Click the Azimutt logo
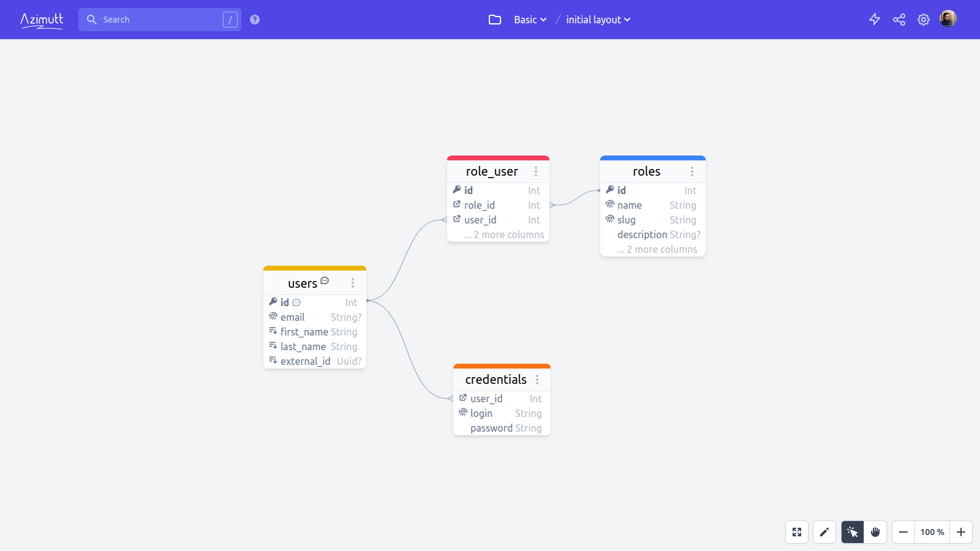This screenshot has width=980, height=551. 41,19
